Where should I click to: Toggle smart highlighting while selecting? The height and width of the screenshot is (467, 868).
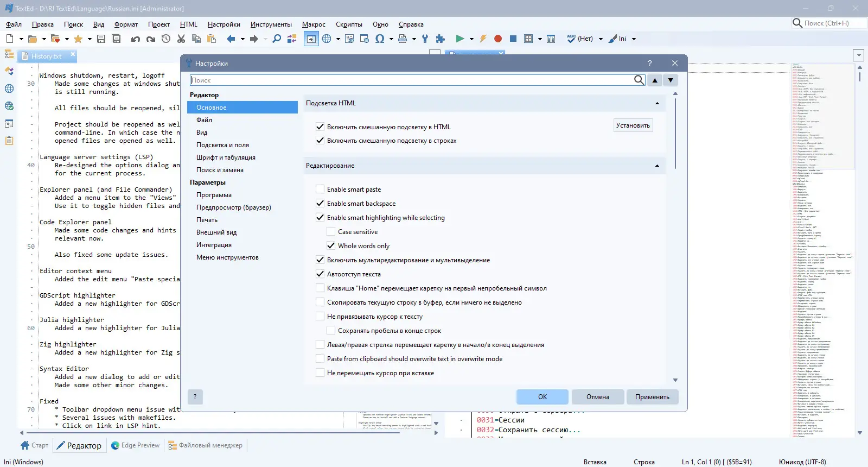[x=320, y=217]
